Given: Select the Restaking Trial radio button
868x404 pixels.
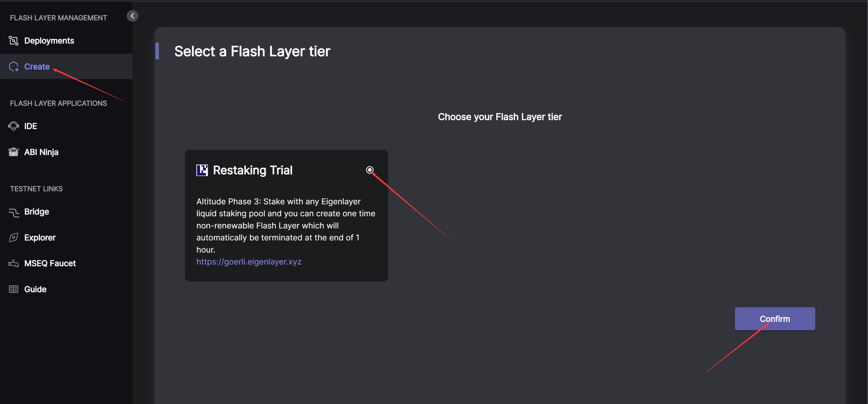Looking at the screenshot, I should [370, 170].
